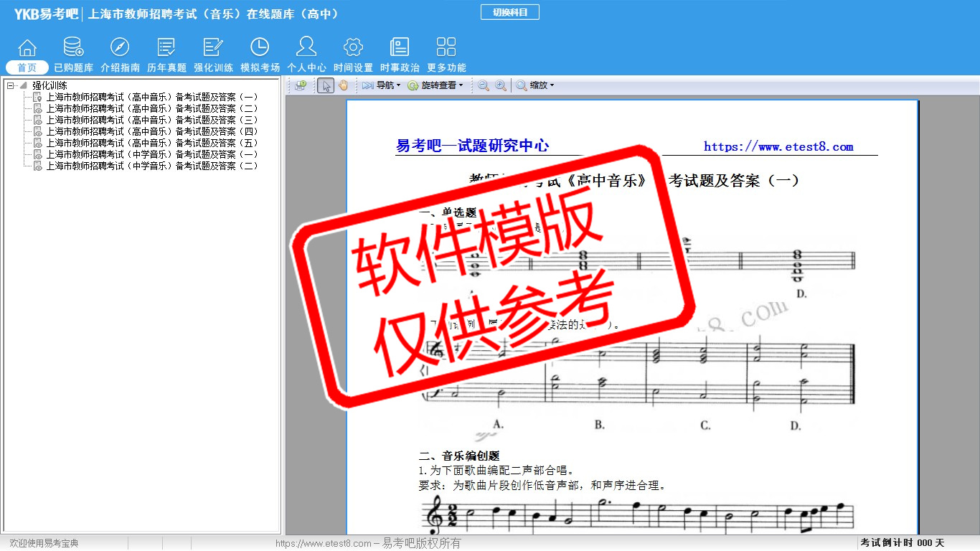Click the 二、音乐编创题 heading

point(459,456)
